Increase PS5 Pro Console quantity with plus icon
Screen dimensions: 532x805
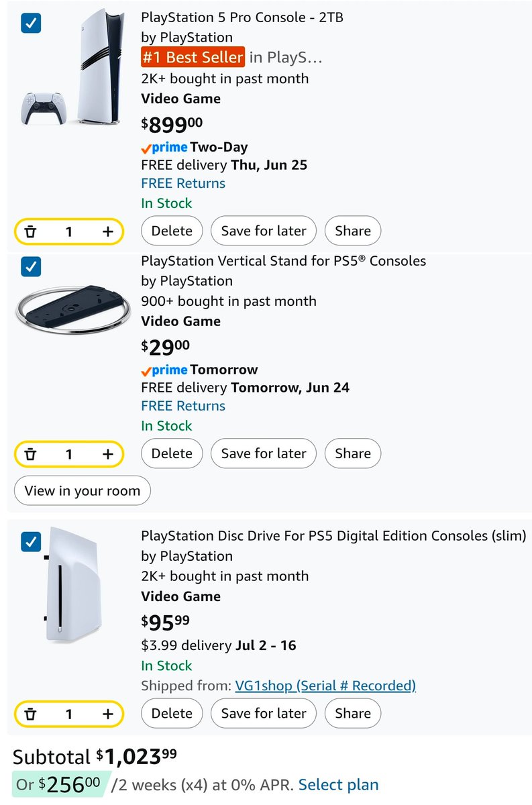107,231
